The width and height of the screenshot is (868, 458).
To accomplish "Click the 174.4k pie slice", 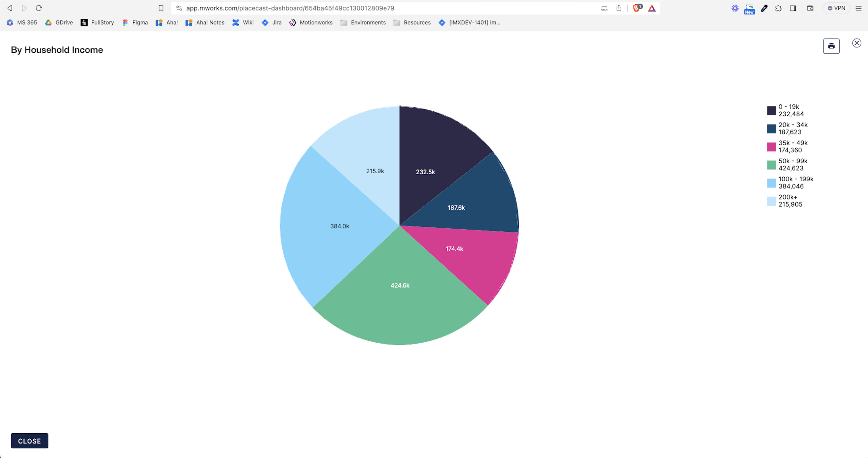I will tap(468, 256).
